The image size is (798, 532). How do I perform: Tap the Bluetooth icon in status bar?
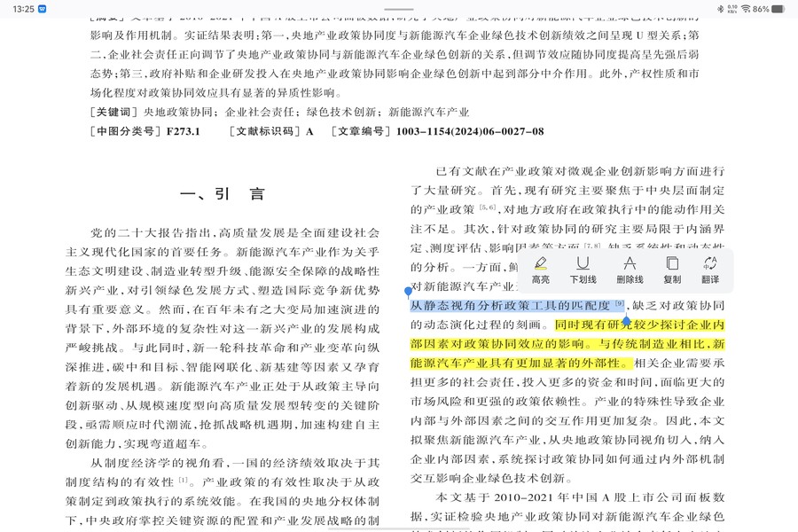(x=720, y=9)
